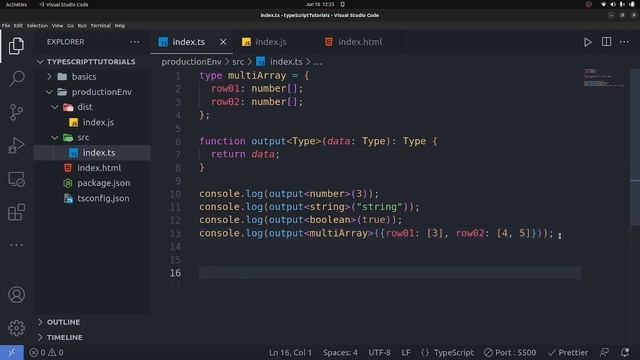The height and width of the screenshot is (360, 640).
Task: Open Activities overview
Action: pyautogui.click(x=16, y=4)
